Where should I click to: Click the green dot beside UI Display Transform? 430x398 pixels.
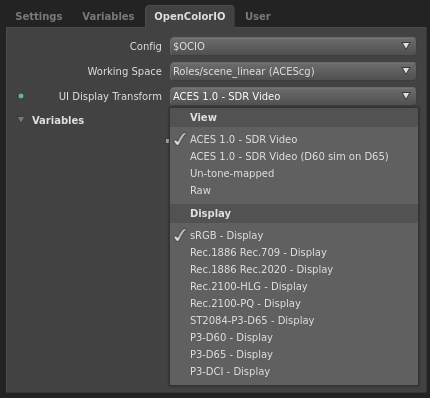[21, 96]
